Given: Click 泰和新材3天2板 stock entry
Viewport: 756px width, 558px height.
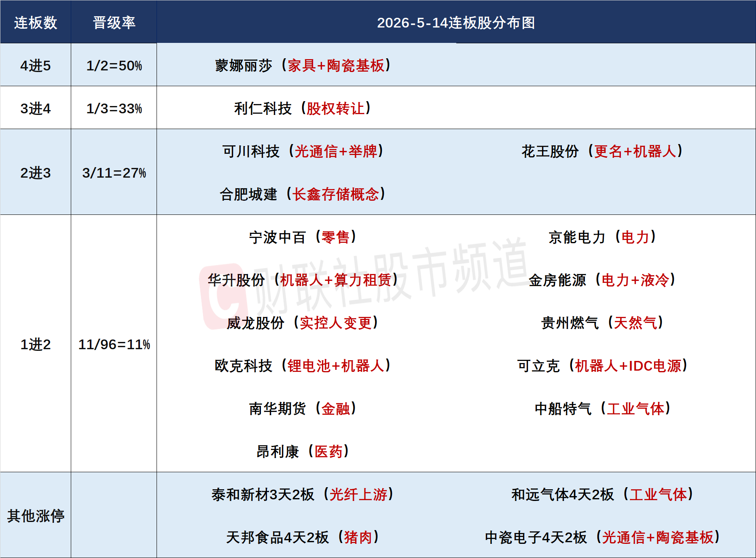Looking at the screenshot, I should coord(303,494).
